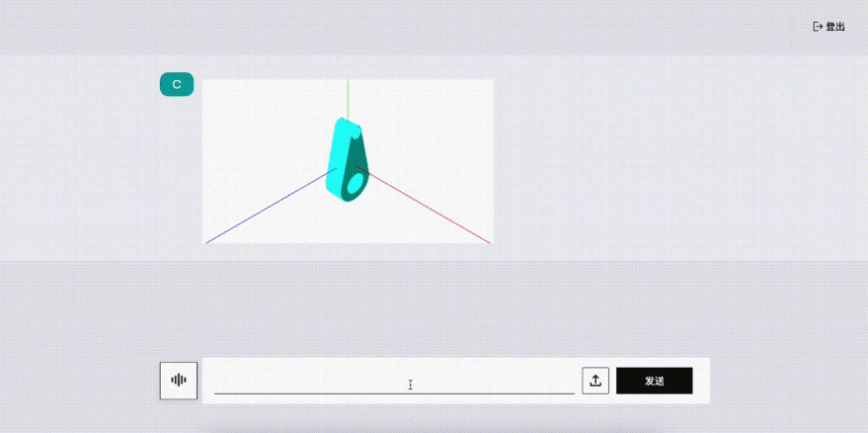Click the underline of the message input

(394, 393)
